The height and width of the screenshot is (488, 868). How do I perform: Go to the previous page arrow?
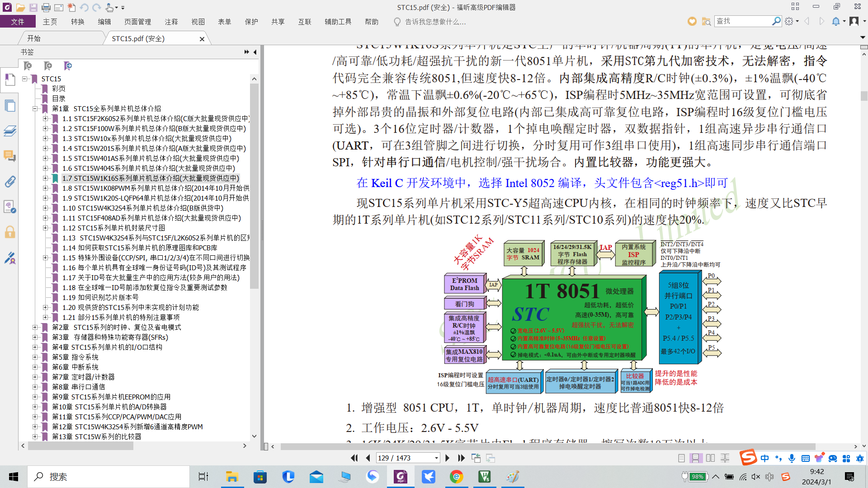click(368, 458)
